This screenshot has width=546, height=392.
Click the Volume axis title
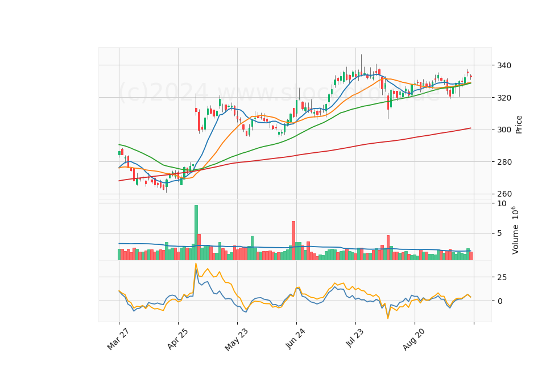(x=515, y=230)
